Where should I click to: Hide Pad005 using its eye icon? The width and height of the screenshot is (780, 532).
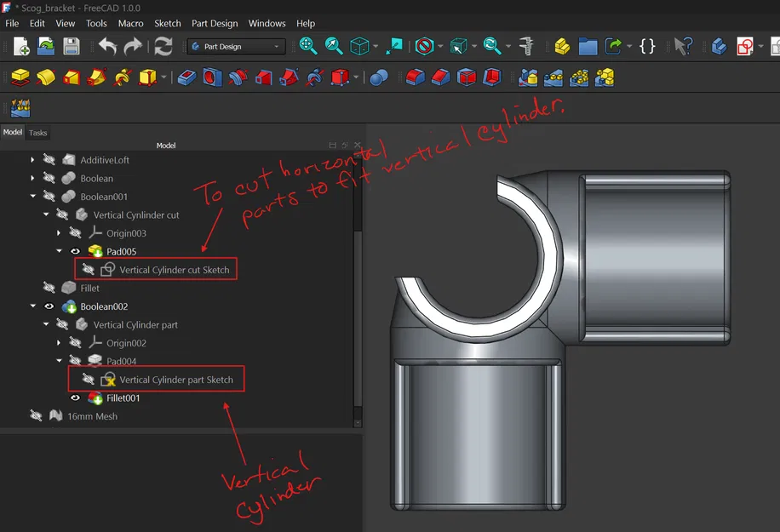[x=75, y=251]
